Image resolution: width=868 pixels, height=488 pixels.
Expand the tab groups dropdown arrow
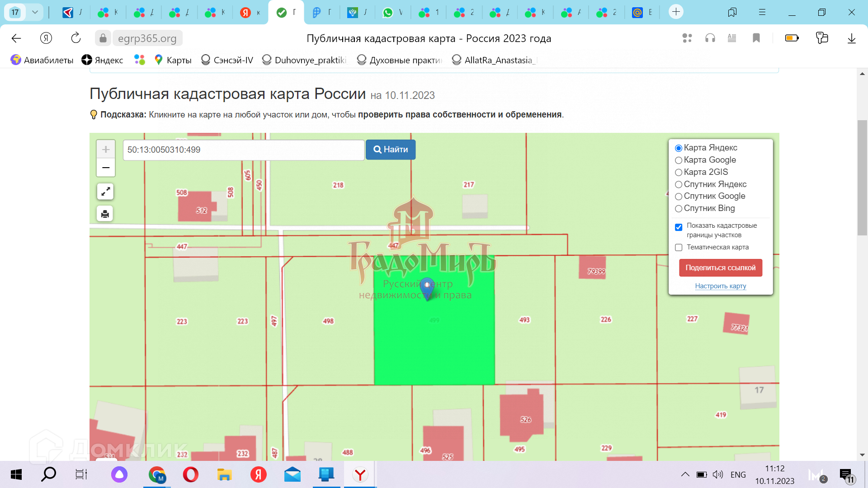(35, 12)
